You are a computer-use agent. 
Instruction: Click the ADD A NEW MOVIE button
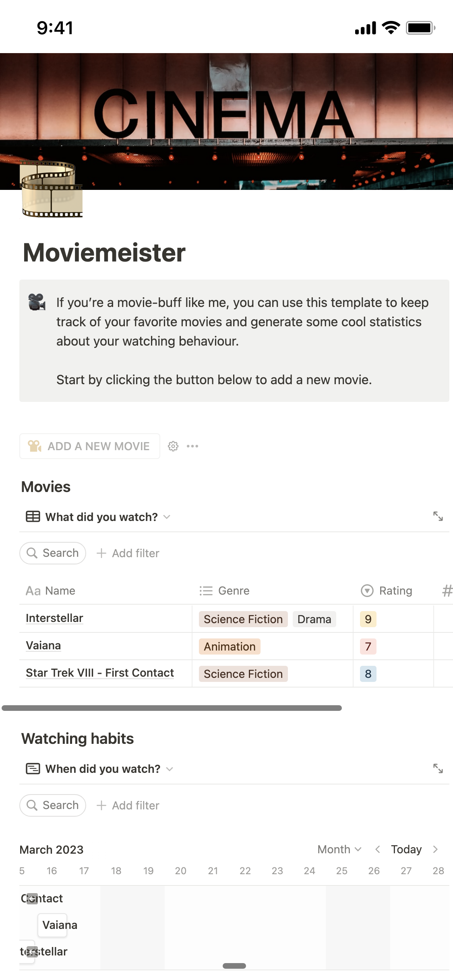pyautogui.click(x=90, y=446)
